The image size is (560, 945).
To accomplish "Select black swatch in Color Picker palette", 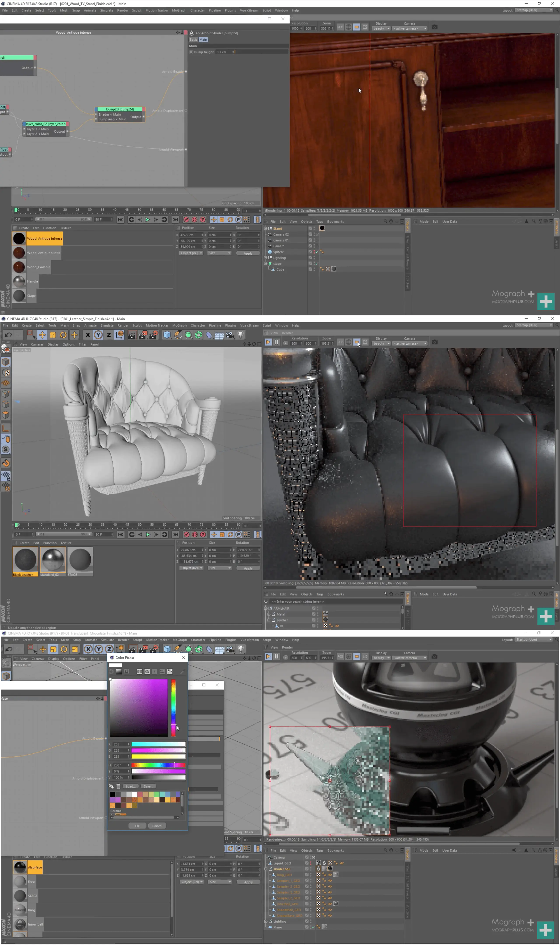I will click(x=112, y=794).
